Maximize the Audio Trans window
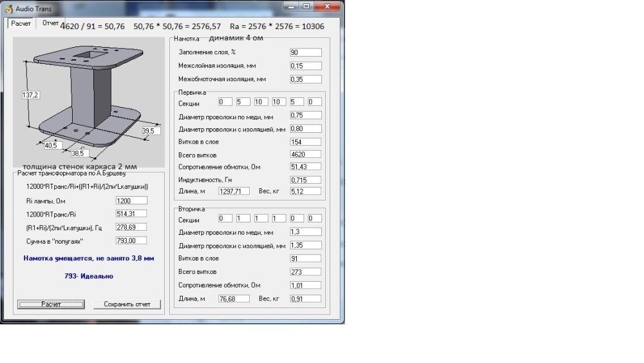 pyautogui.click(x=306, y=6)
